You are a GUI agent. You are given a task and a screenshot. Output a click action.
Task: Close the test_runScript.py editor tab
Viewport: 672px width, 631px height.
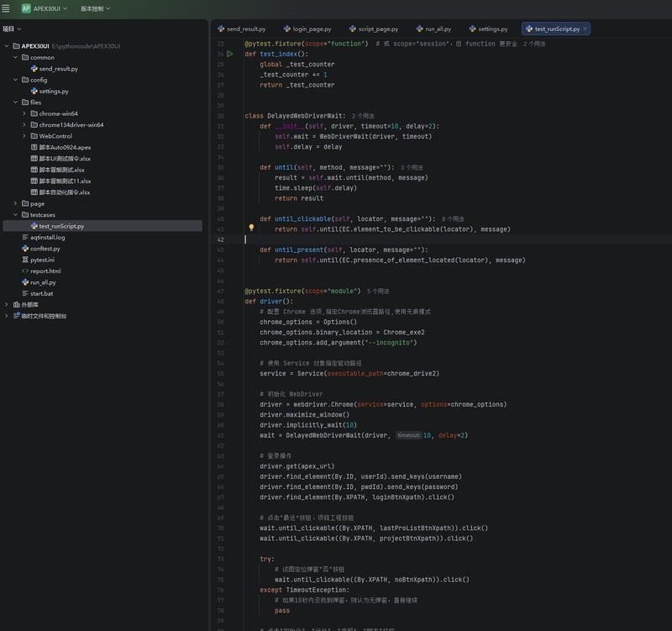(585, 29)
